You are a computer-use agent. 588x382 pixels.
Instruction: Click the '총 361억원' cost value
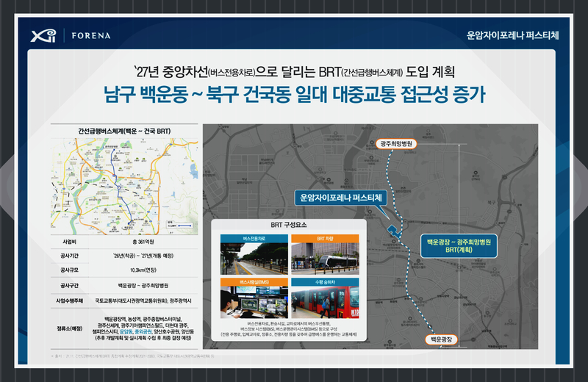coord(143,242)
